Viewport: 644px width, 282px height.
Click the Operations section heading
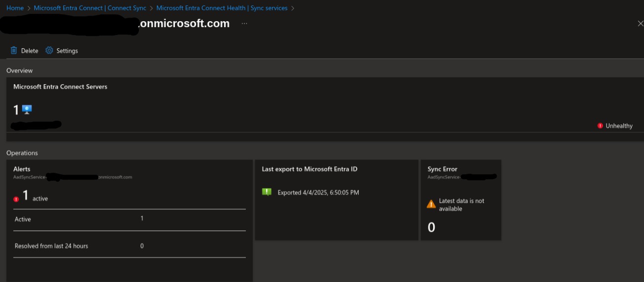pyautogui.click(x=22, y=153)
